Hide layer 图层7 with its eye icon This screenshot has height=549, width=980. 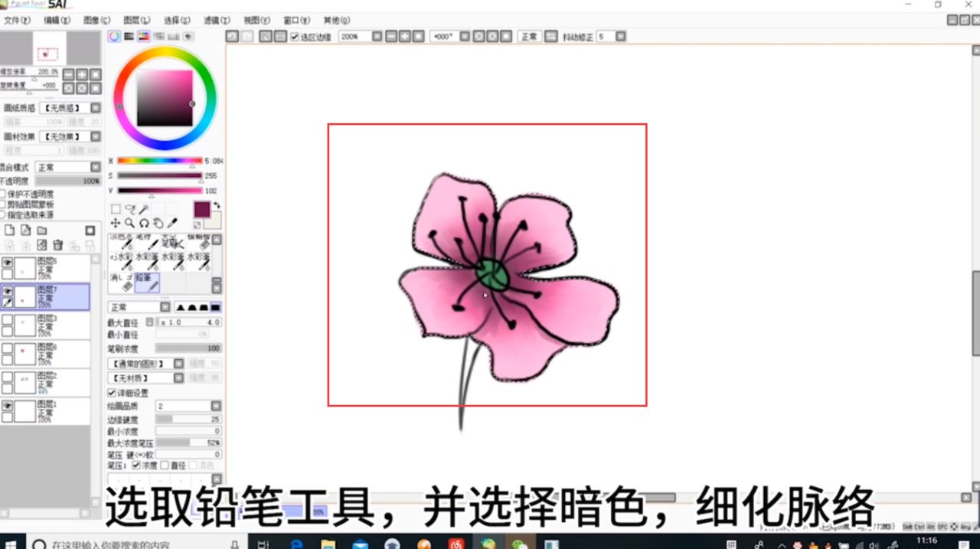7,291
